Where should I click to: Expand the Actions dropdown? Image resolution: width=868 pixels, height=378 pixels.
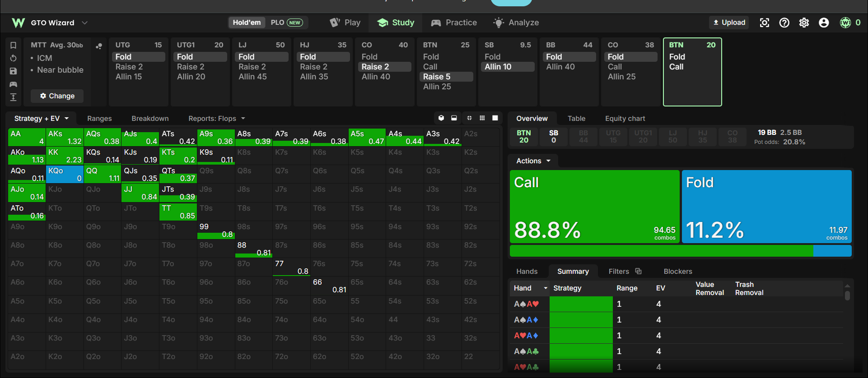533,161
